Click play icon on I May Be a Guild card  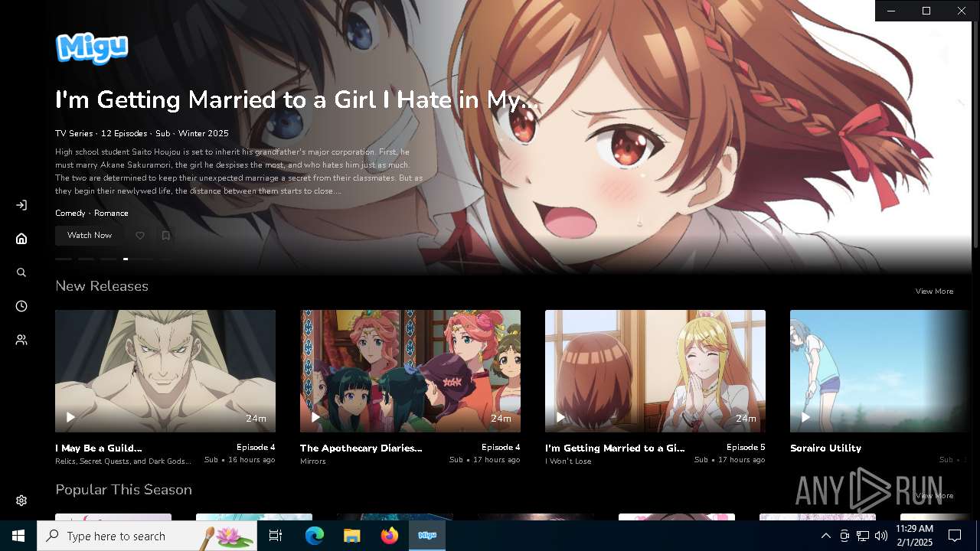click(x=70, y=417)
